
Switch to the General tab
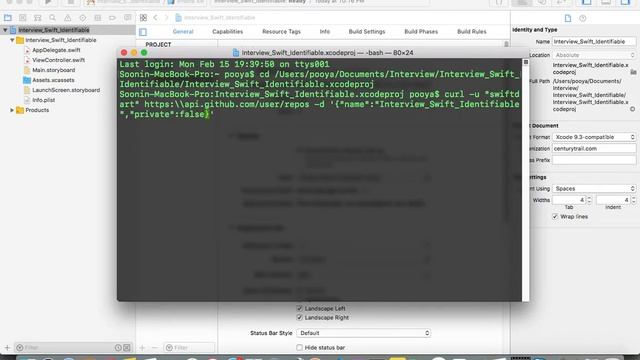183,31
